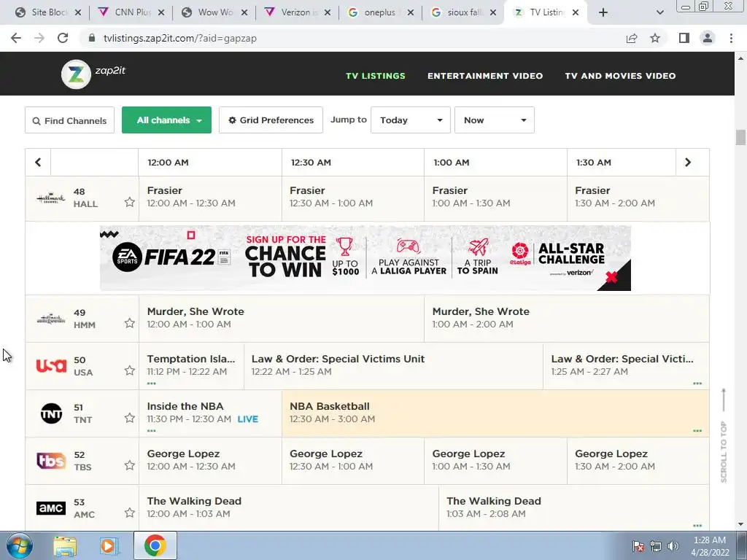747x560 pixels.
Task: Open Chrome side panel icon
Action: point(684,38)
